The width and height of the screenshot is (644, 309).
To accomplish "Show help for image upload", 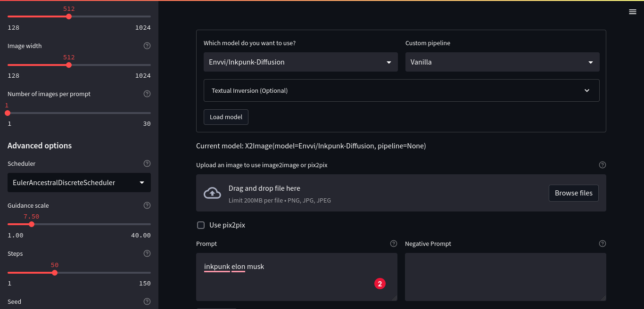I will [603, 165].
